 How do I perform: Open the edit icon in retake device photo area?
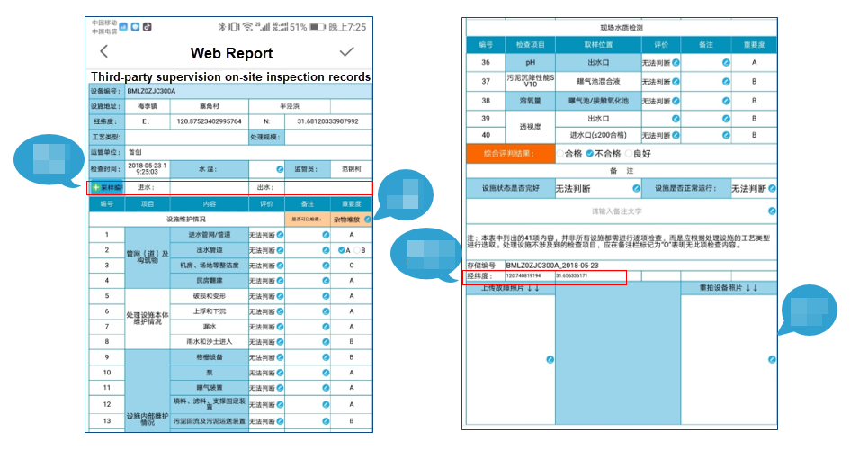click(773, 360)
